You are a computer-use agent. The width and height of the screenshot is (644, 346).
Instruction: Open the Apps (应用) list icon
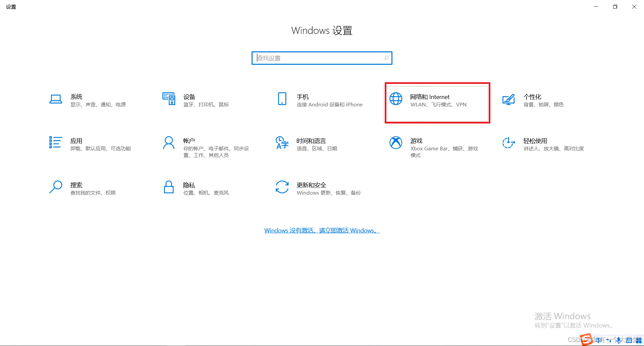(56, 142)
